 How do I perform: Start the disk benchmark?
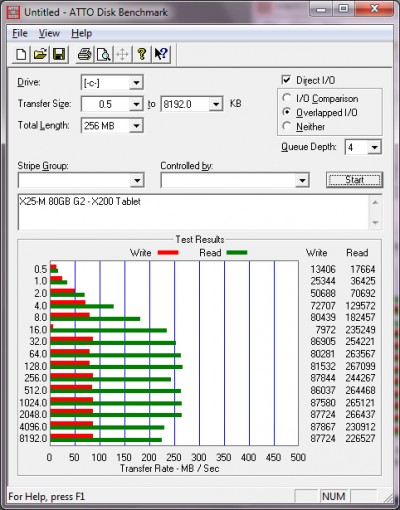coord(354,180)
